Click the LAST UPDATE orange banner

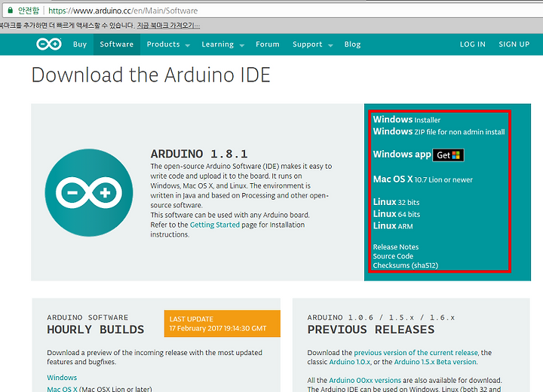pyautogui.click(x=222, y=323)
